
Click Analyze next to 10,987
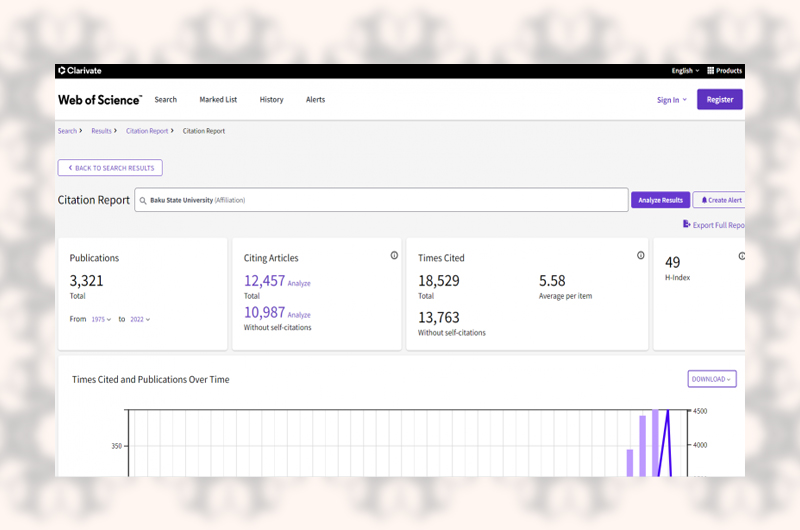pos(299,315)
